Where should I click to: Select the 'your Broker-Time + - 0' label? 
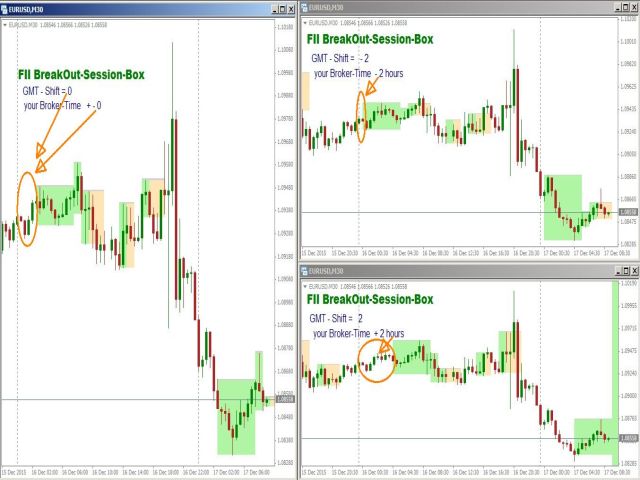62,106
